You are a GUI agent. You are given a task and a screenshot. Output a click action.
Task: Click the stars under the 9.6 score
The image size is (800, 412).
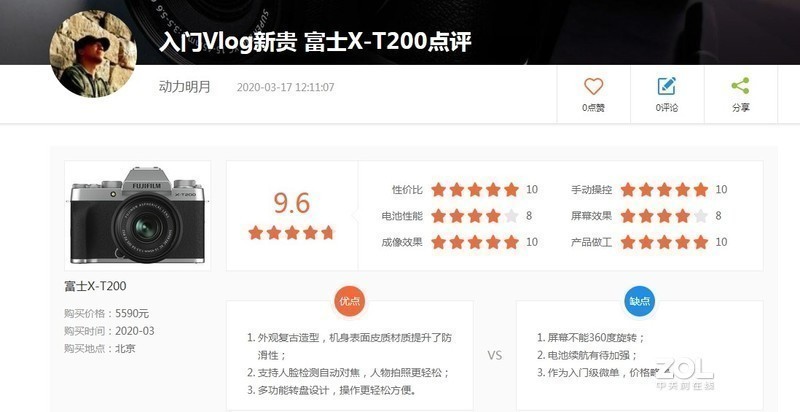(x=291, y=233)
